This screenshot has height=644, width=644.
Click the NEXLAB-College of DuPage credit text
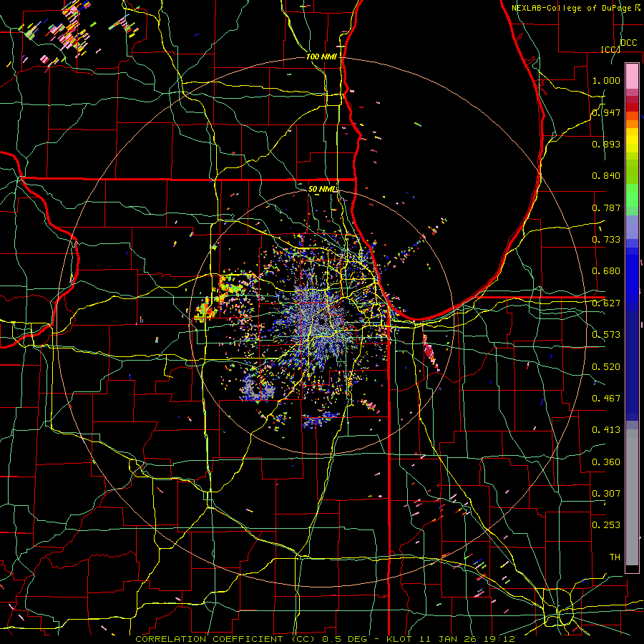572,8
